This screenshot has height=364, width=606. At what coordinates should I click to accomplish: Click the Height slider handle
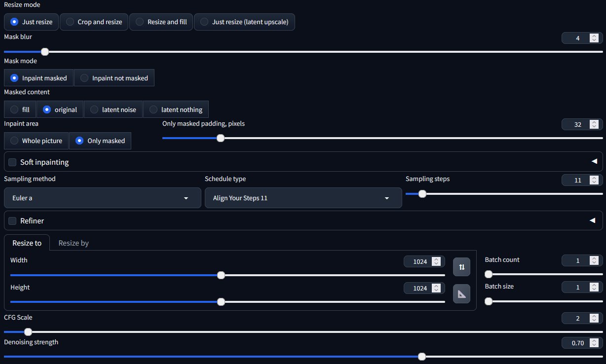(221, 301)
